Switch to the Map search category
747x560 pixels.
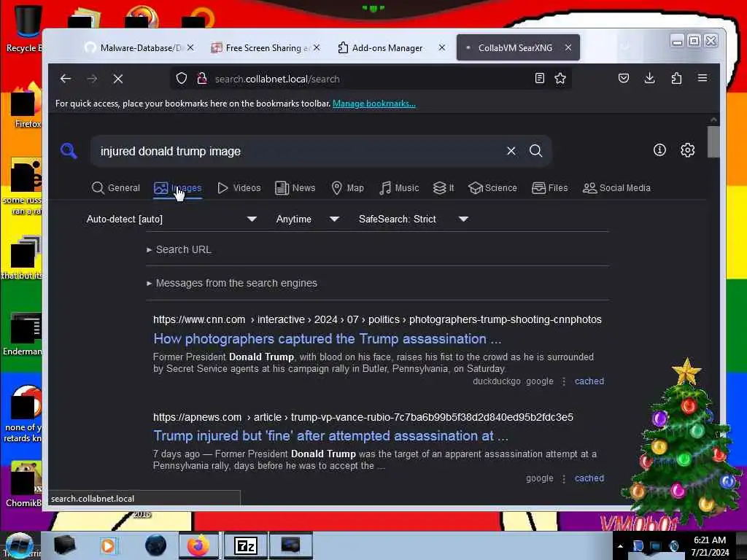coord(348,188)
